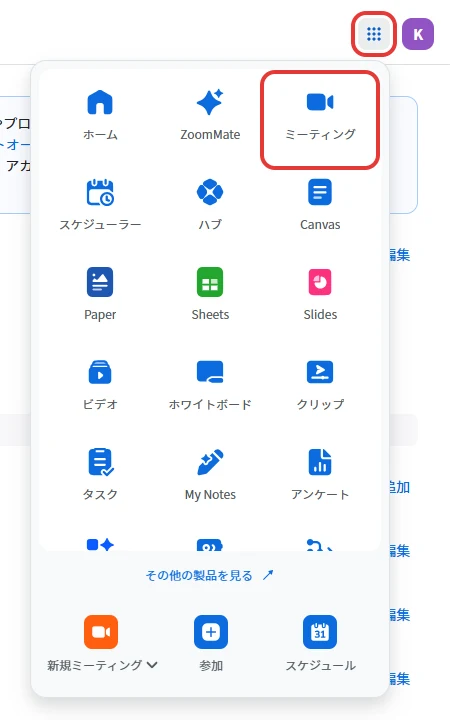Open My Notes from the grid
The width and height of the screenshot is (450, 720).
[x=210, y=475]
